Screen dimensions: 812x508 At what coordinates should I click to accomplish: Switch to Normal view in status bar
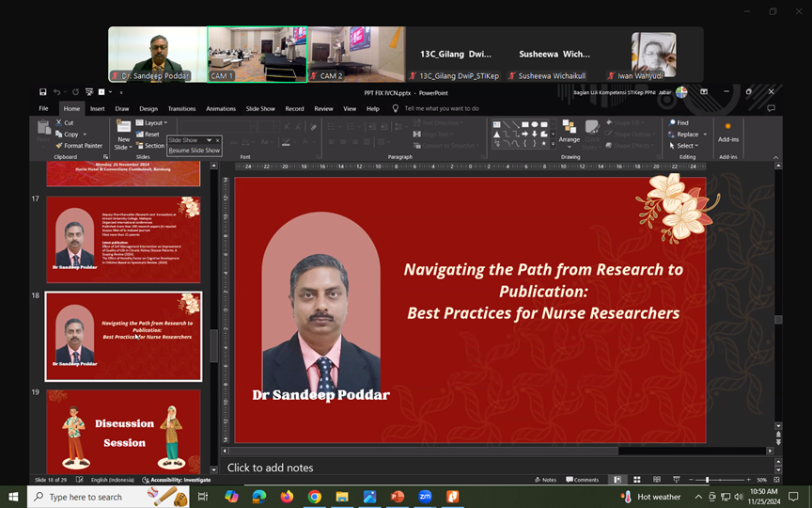617,480
